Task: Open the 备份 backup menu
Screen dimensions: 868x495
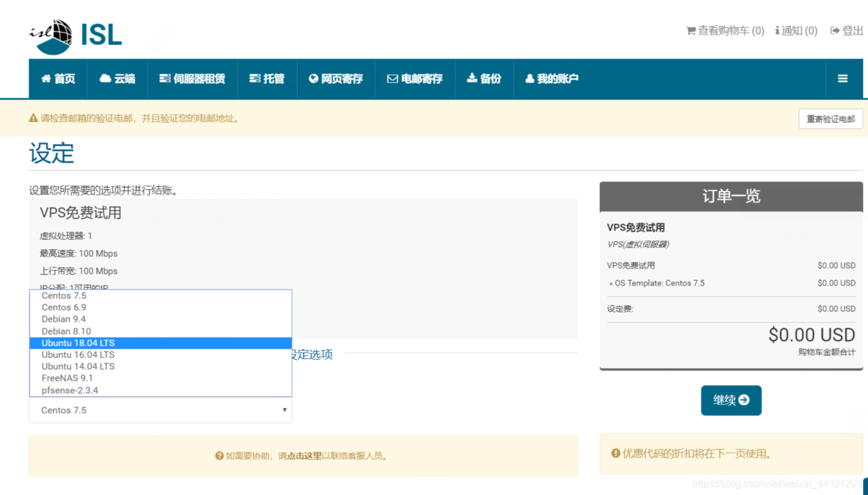Action: pos(484,79)
